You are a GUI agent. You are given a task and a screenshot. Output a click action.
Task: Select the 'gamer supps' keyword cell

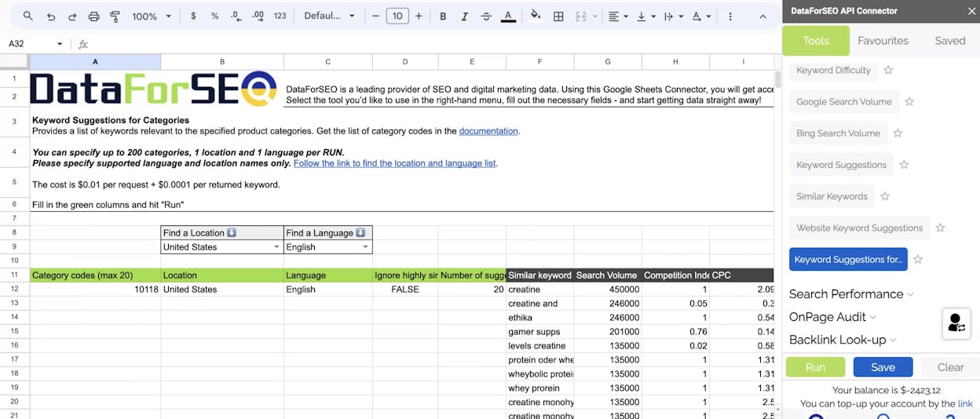click(x=540, y=332)
